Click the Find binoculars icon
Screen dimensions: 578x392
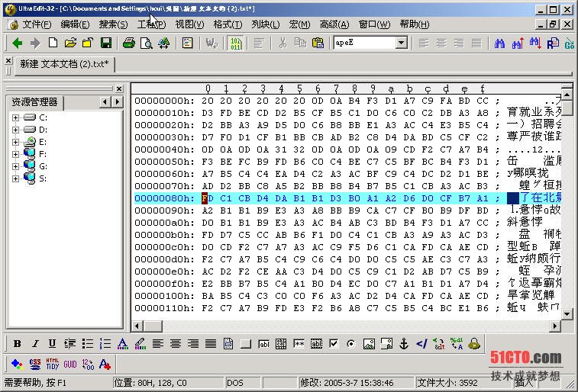(x=499, y=43)
